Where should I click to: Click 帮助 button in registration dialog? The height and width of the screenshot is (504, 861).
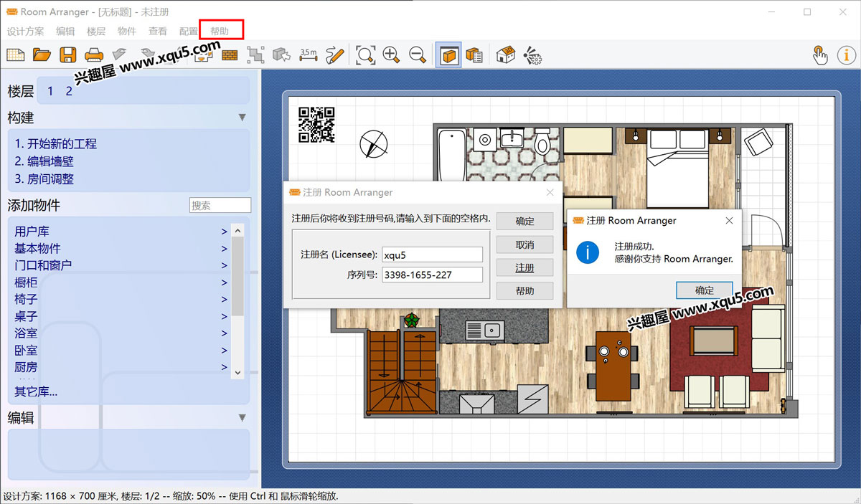pyautogui.click(x=524, y=291)
